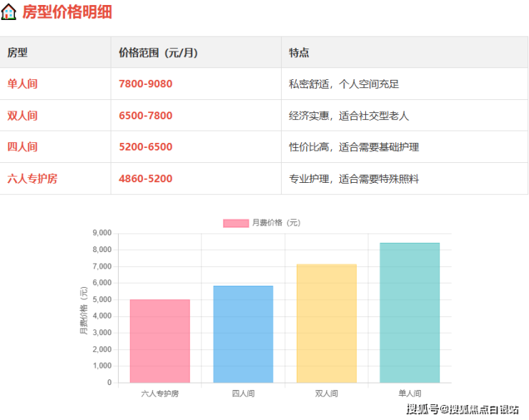Click the 月费价格（元）legend label
529x420 pixels.
[277, 223]
